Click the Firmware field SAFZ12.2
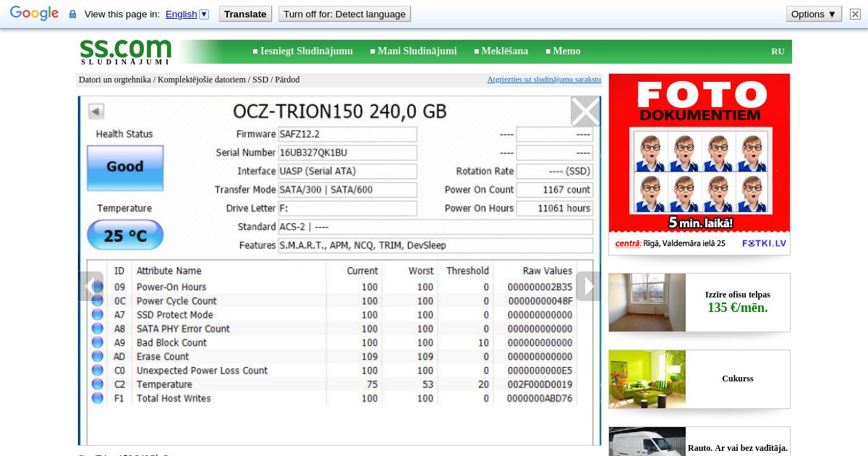The height and width of the screenshot is (456, 868). pos(347,134)
